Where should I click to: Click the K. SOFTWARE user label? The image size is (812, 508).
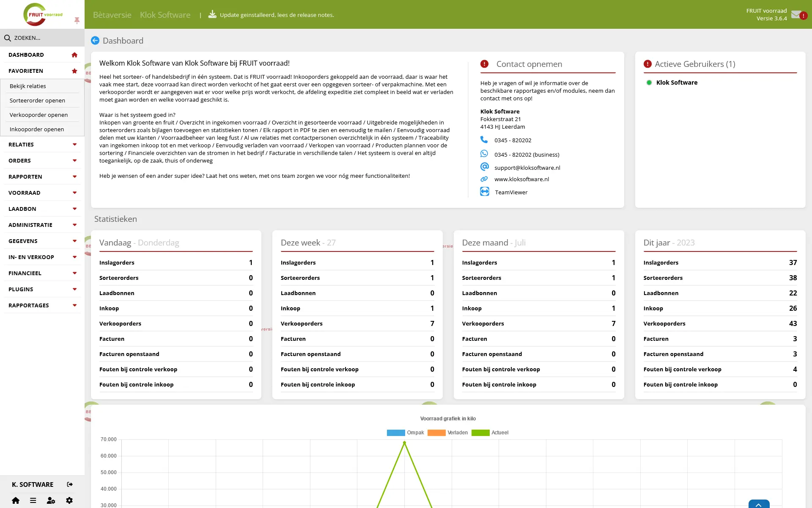click(33, 484)
